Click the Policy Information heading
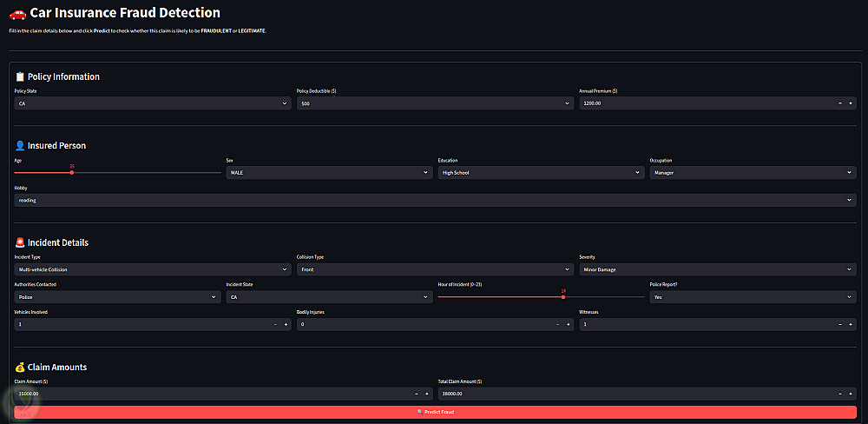 [63, 76]
